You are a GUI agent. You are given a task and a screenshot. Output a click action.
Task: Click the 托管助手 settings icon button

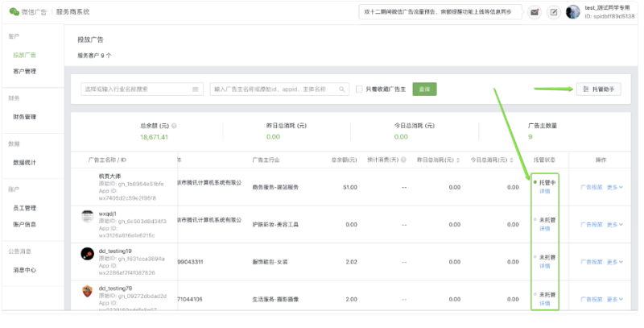click(598, 89)
